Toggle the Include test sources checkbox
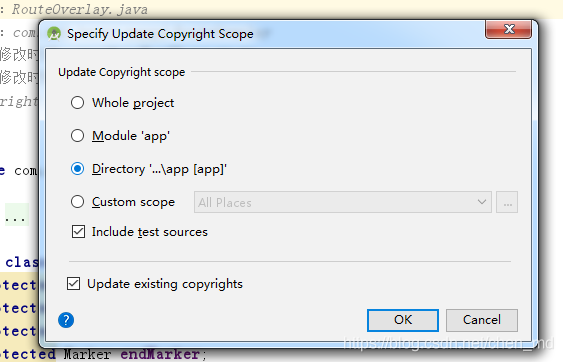This screenshot has width=563, height=362. [78, 232]
